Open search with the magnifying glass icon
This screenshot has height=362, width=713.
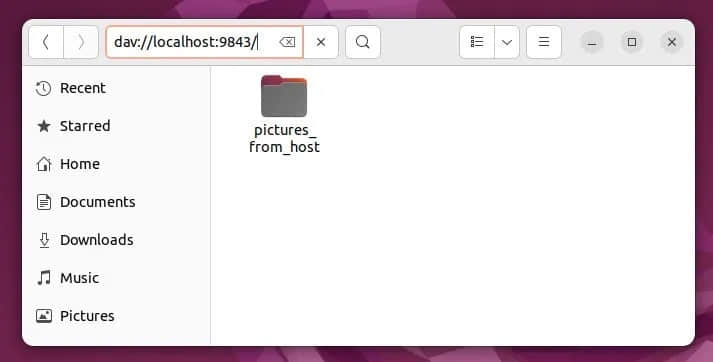pyautogui.click(x=363, y=42)
